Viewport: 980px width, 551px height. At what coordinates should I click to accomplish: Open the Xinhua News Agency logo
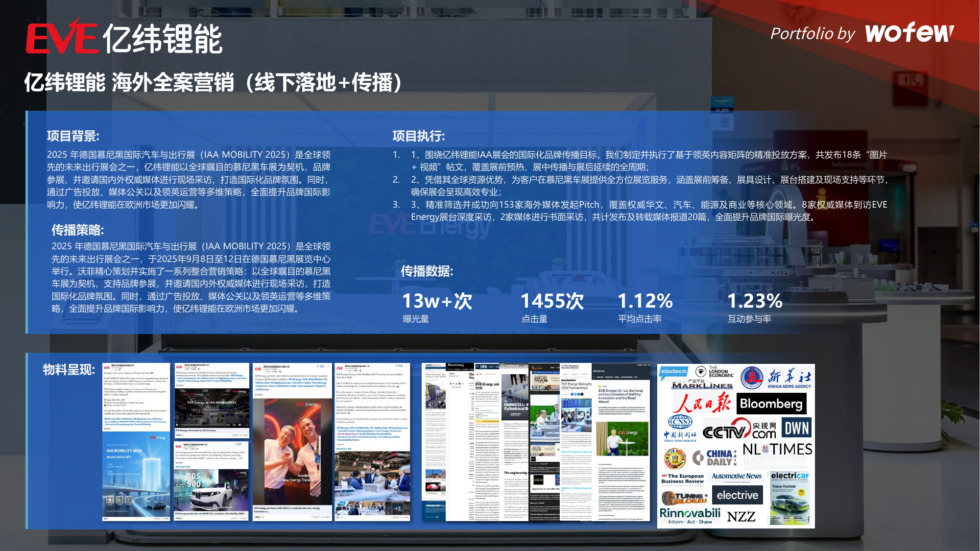tap(776, 378)
